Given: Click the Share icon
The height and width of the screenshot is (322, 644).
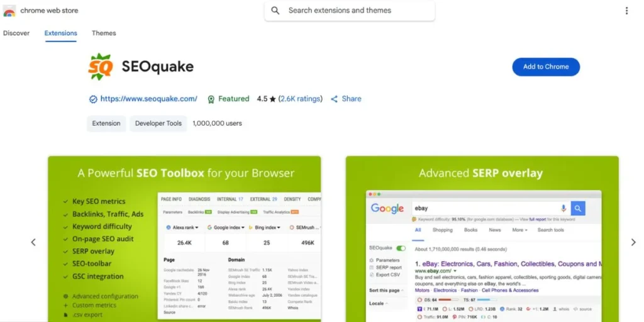Looking at the screenshot, I should click(335, 99).
